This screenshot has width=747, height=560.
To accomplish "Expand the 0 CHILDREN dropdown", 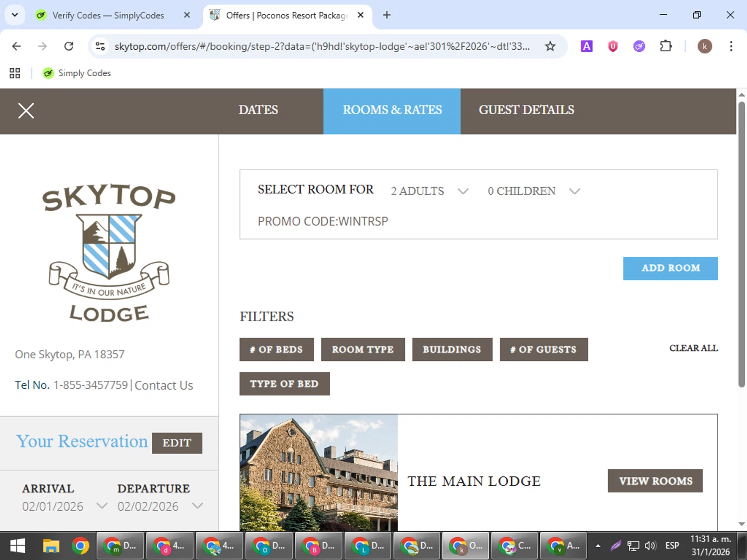I will click(533, 191).
